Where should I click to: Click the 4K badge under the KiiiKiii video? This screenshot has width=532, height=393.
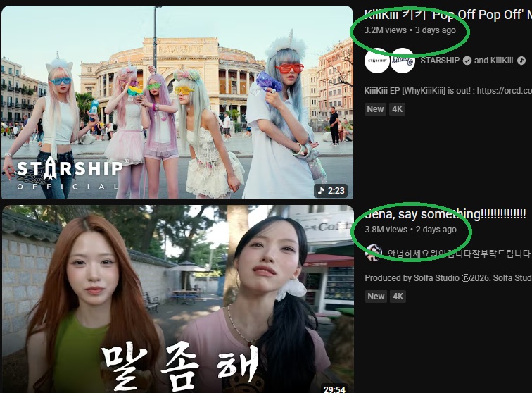pyautogui.click(x=397, y=109)
